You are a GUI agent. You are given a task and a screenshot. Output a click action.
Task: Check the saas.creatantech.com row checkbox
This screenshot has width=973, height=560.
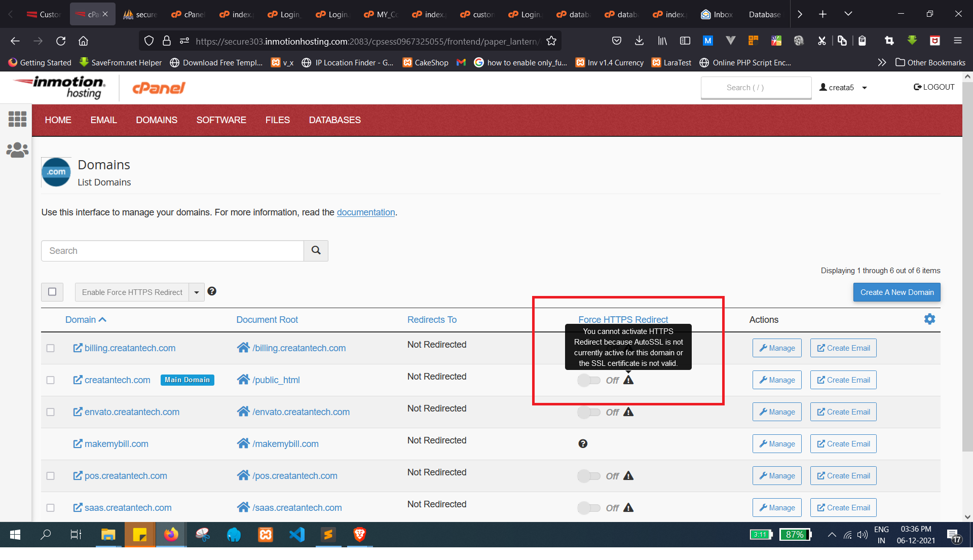point(51,508)
